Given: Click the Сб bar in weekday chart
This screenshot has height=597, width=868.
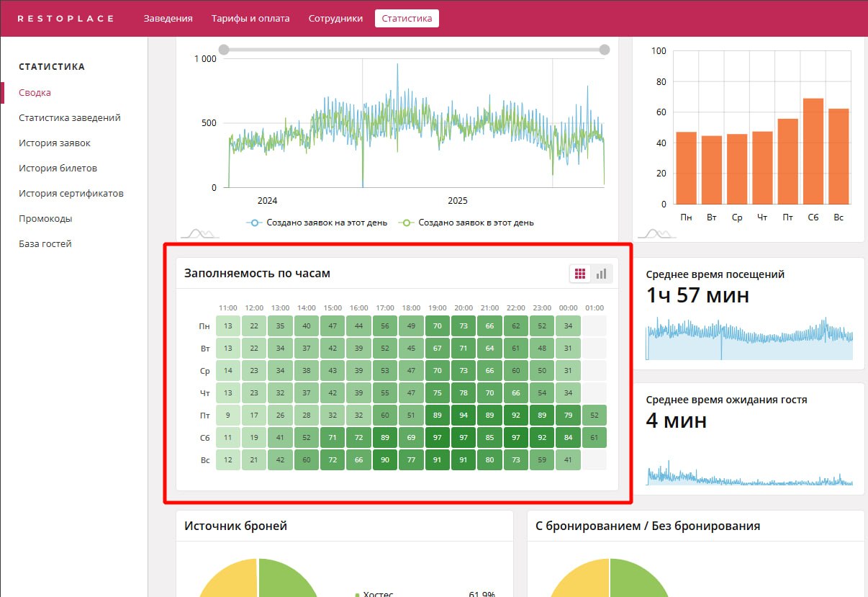Looking at the screenshot, I should tap(813, 151).
